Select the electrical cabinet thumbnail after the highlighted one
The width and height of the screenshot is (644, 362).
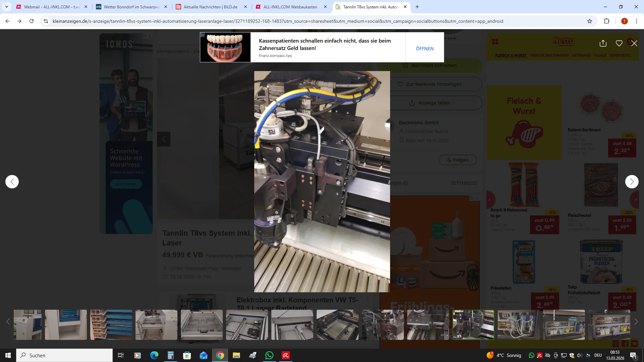518,324
